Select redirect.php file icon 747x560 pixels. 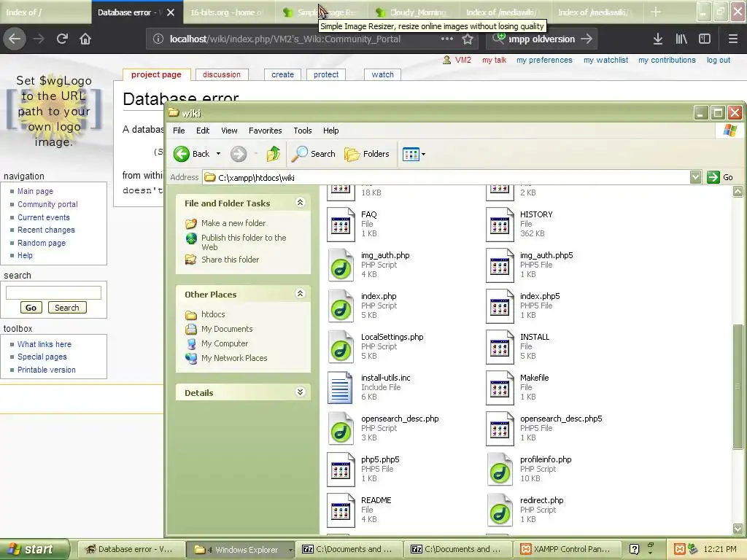click(x=500, y=510)
